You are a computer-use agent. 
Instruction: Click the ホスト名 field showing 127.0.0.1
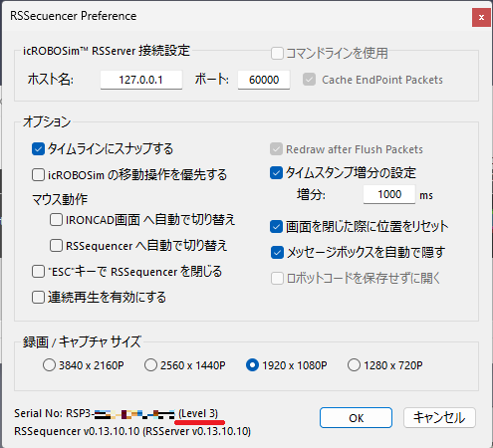point(141,80)
